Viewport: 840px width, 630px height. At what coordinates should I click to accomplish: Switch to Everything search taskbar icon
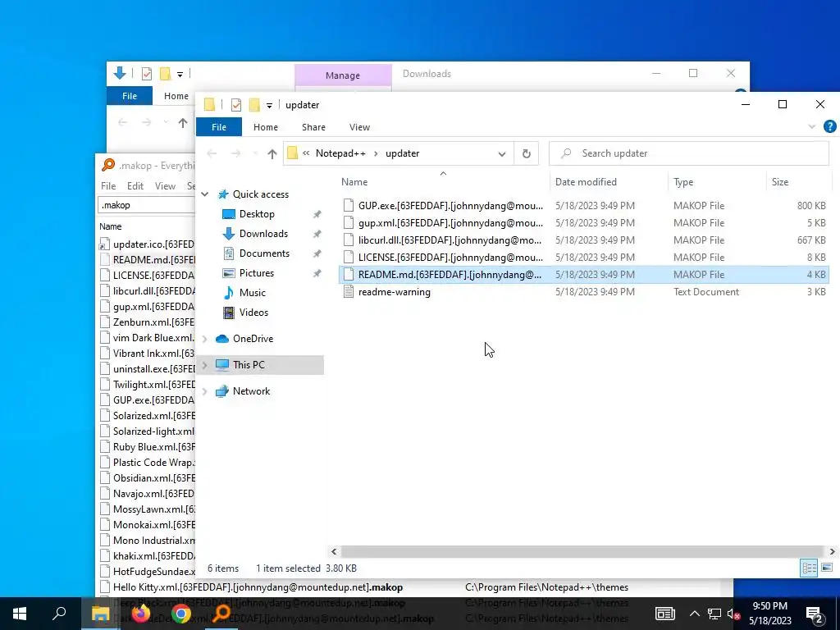[x=221, y=614]
